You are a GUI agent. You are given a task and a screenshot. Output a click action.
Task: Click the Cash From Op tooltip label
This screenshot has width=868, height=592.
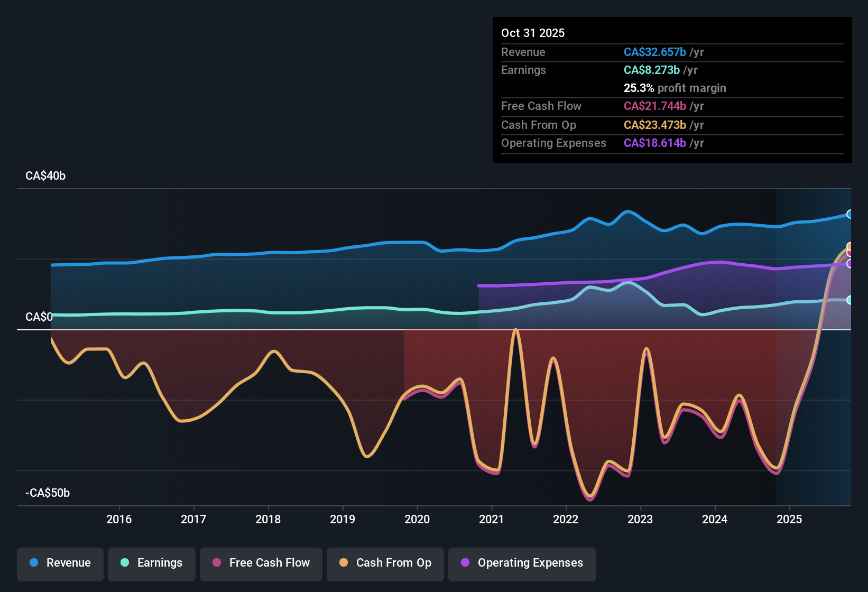pyautogui.click(x=539, y=125)
